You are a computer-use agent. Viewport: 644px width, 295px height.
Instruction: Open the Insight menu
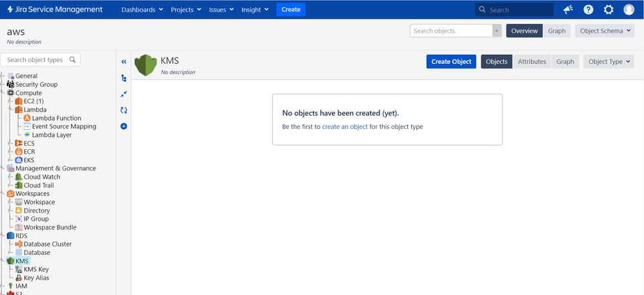pyautogui.click(x=255, y=10)
